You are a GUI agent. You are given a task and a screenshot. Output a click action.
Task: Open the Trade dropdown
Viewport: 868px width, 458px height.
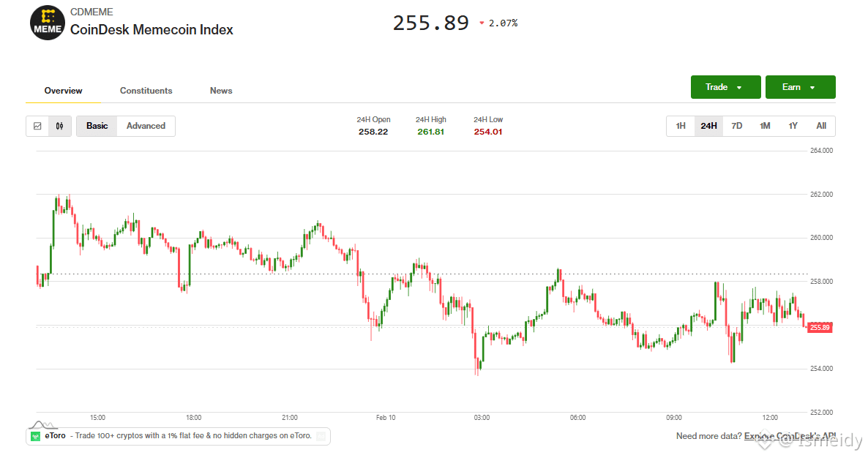(x=725, y=87)
